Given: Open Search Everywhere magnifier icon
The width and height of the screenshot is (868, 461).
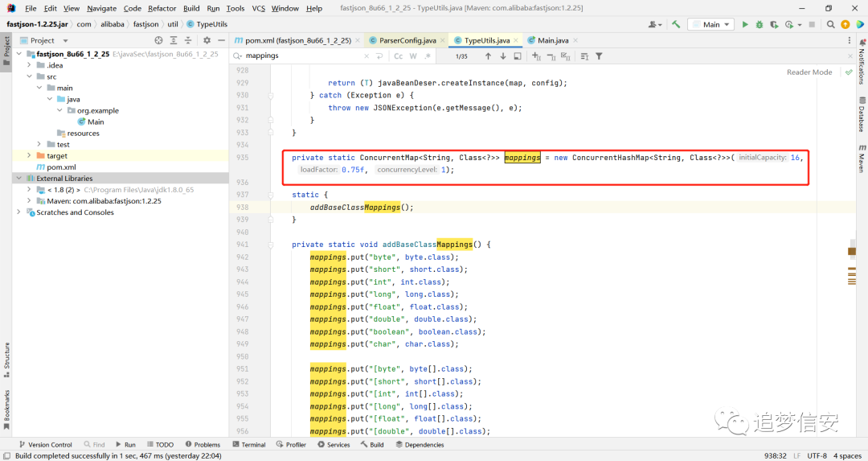Looking at the screenshot, I should coord(830,24).
